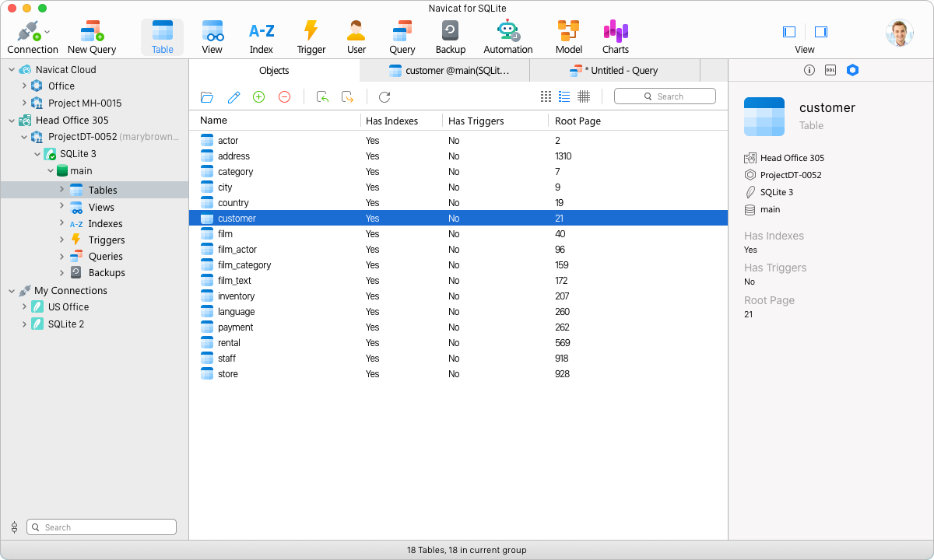Show the general info panel icon
Screen dimensions: 934x560
[809, 70]
